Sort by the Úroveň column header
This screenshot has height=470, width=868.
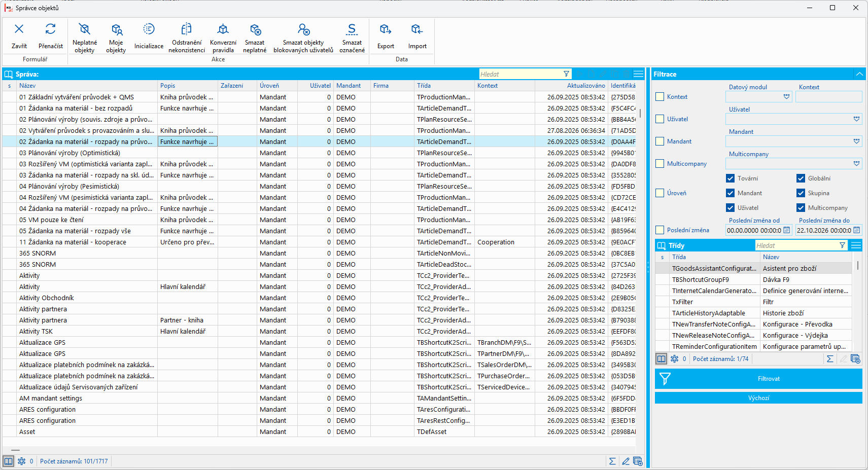[277, 86]
